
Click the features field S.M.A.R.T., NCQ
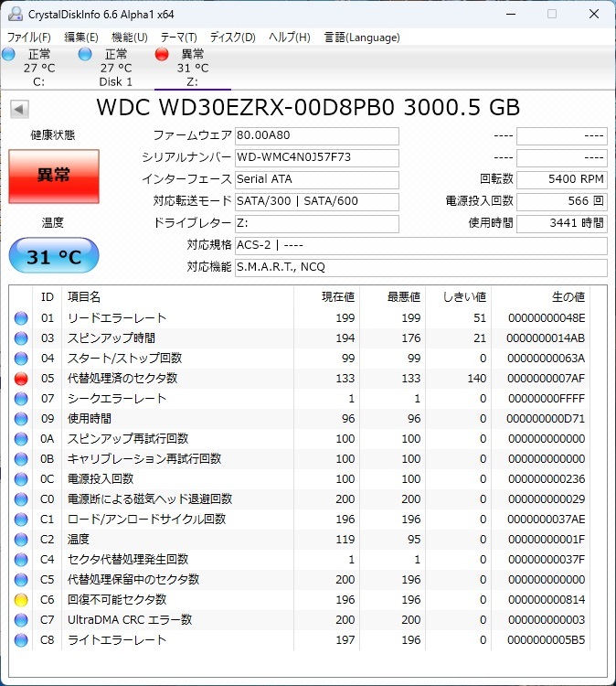tap(421, 267)
